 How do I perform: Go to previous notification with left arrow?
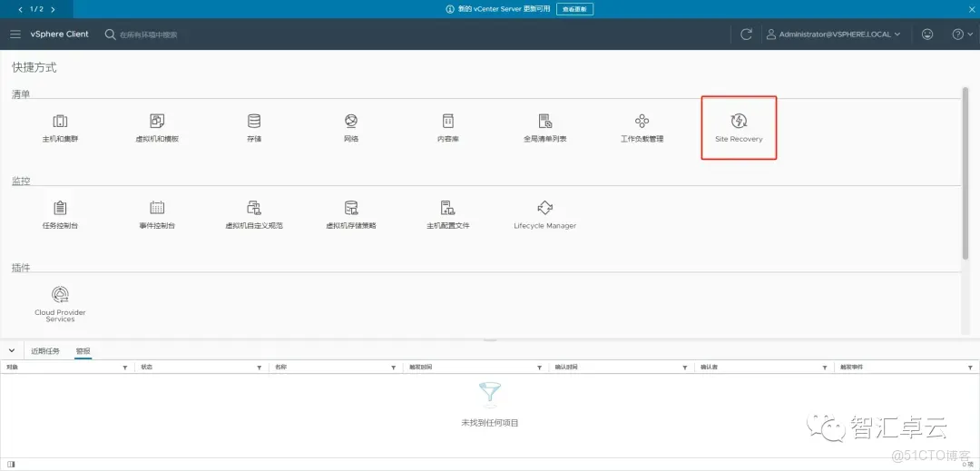pyautogui.click(x=21, y=9)
